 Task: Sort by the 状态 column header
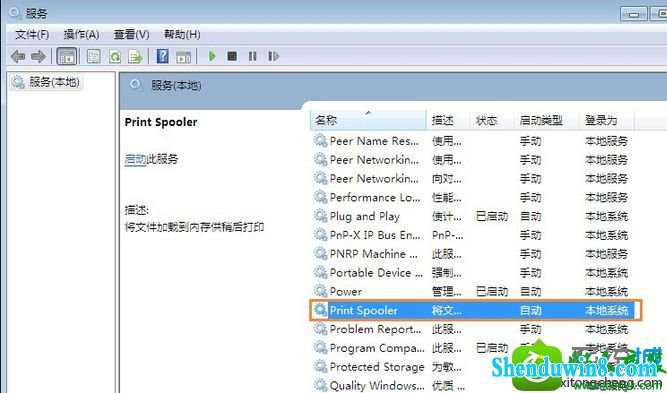click(492, 120)
